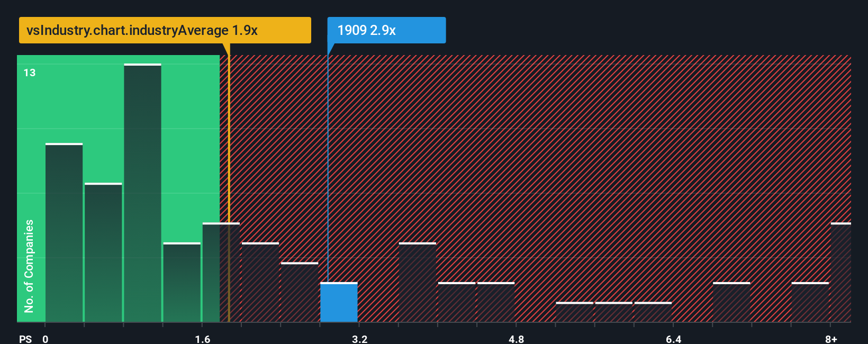This screenshot has height=344, width=868.
Task: Select the blue highlighted 1909 histogram bar
Action: [x=339, y=302]
